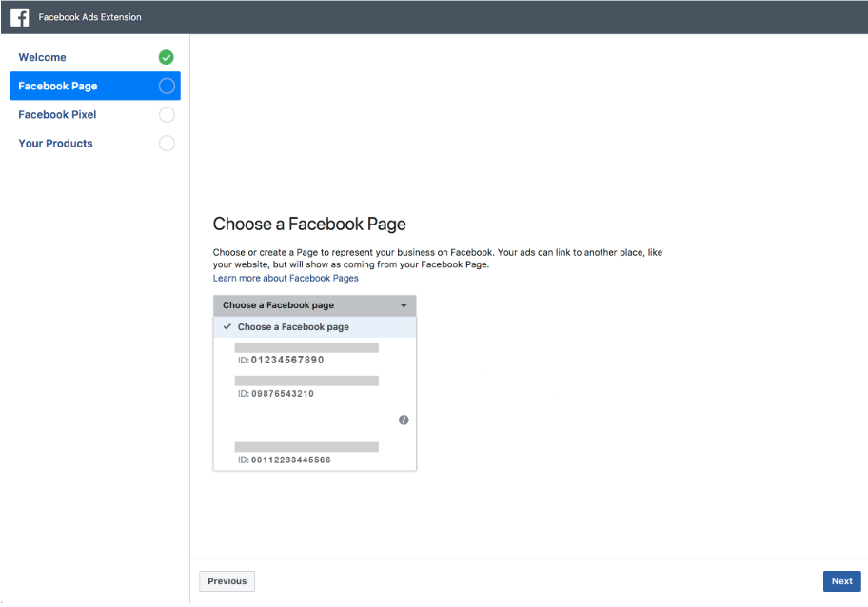Screen dimensions: 868x607
Task: Open Learn more about Facebook Pages link
Action: (286, 279)
